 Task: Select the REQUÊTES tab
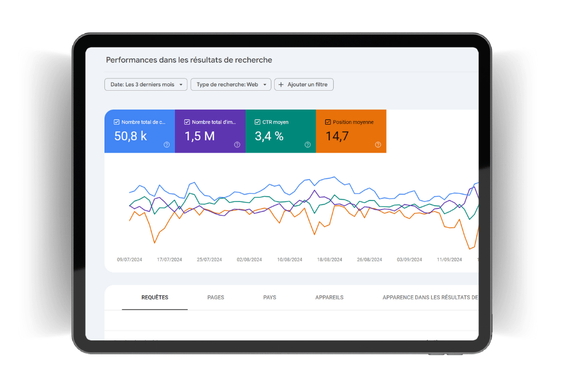(x=155, y=298)
